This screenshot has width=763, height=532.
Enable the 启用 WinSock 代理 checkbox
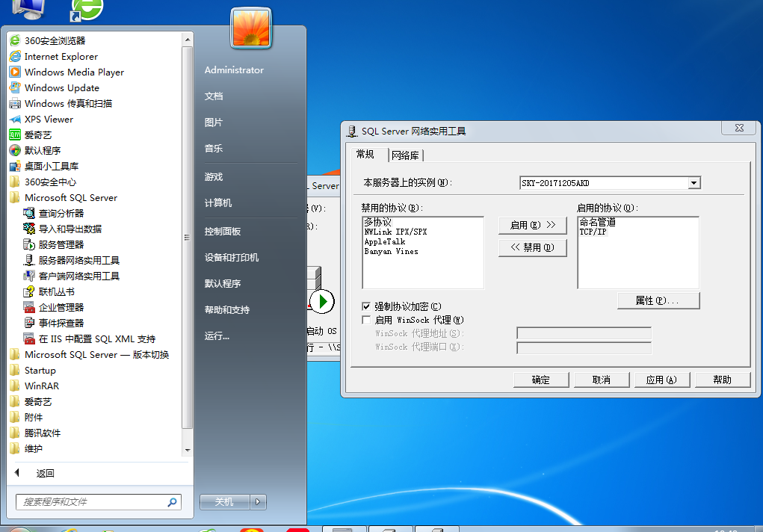pyautogui.click(x=366, y=320)
